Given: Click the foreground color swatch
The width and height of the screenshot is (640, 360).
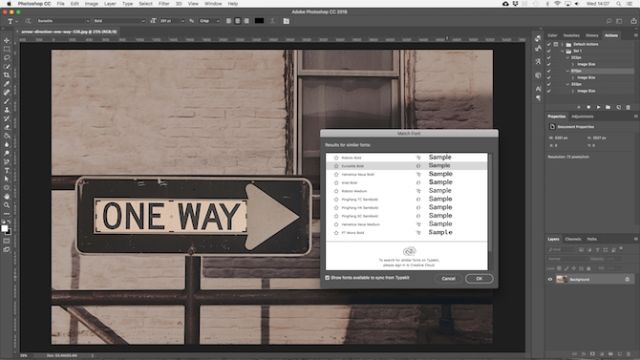Looking at the screenshot, I should [x=4, y=228].
